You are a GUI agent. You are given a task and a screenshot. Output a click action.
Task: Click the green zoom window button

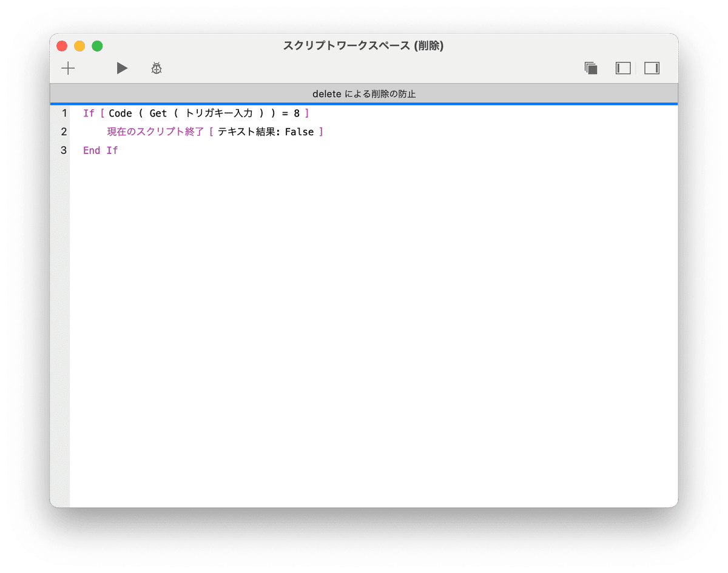point(96,45)
